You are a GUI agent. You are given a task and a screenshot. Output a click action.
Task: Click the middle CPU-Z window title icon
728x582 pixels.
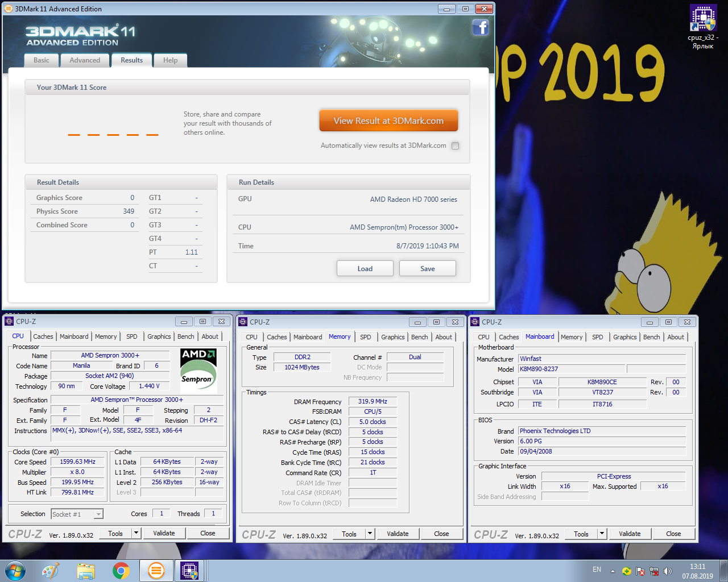(x=243, y=322)
